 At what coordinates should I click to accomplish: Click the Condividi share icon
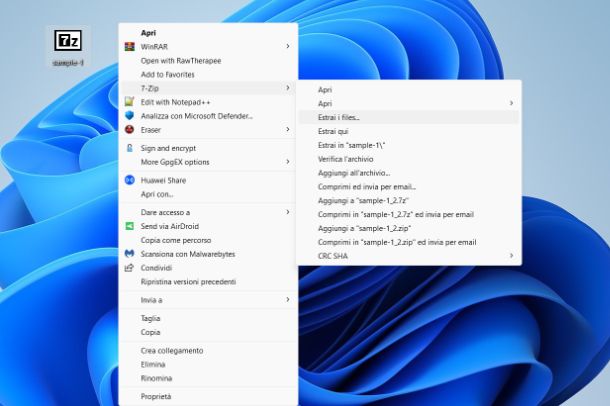pos(130,268)
